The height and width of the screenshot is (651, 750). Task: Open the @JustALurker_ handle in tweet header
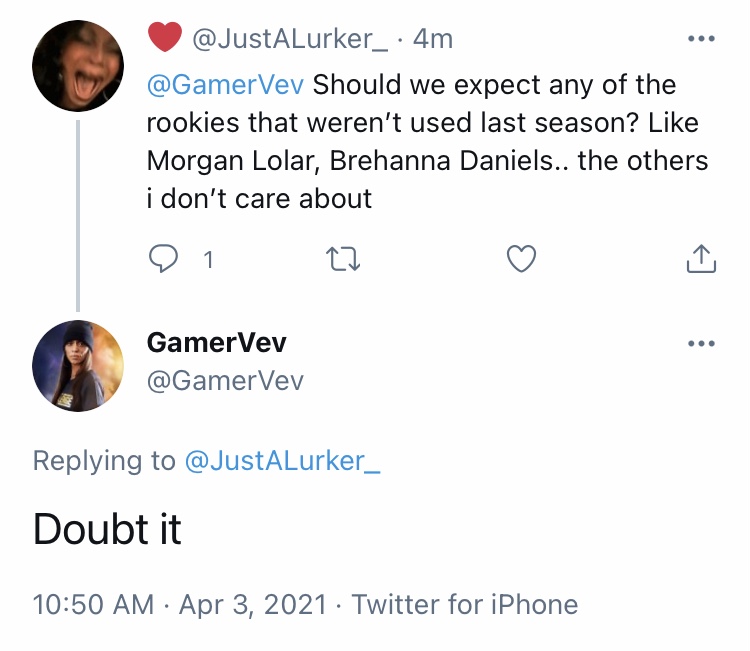pyautogui.click(x=289, y=39)
